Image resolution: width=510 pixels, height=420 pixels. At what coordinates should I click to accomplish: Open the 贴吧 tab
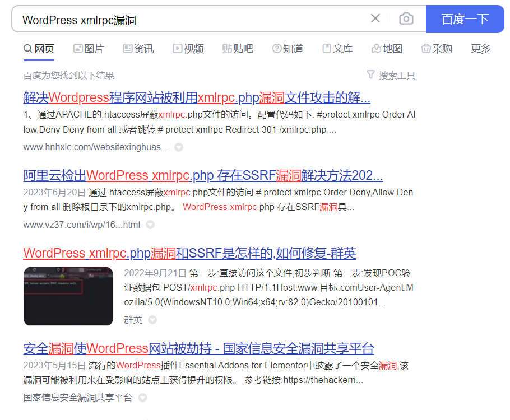coord(238,49)
